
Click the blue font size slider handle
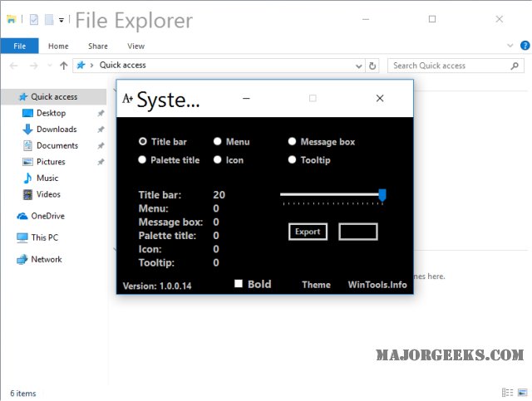[382, 195]
